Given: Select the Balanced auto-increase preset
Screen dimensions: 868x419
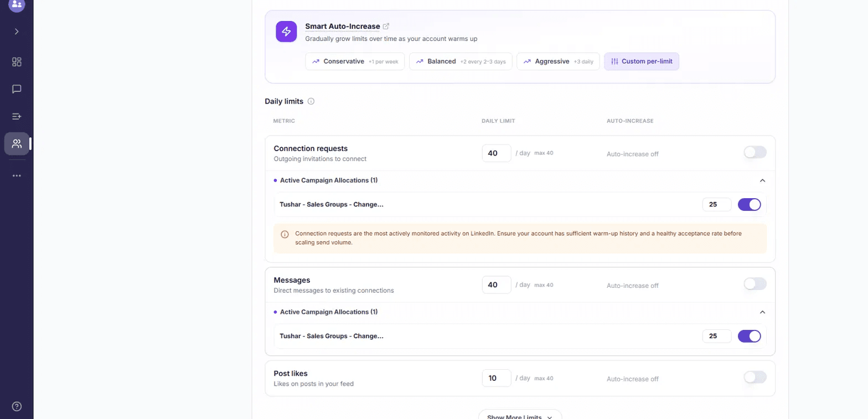Looking at the screenshot, I should (461, 61).
